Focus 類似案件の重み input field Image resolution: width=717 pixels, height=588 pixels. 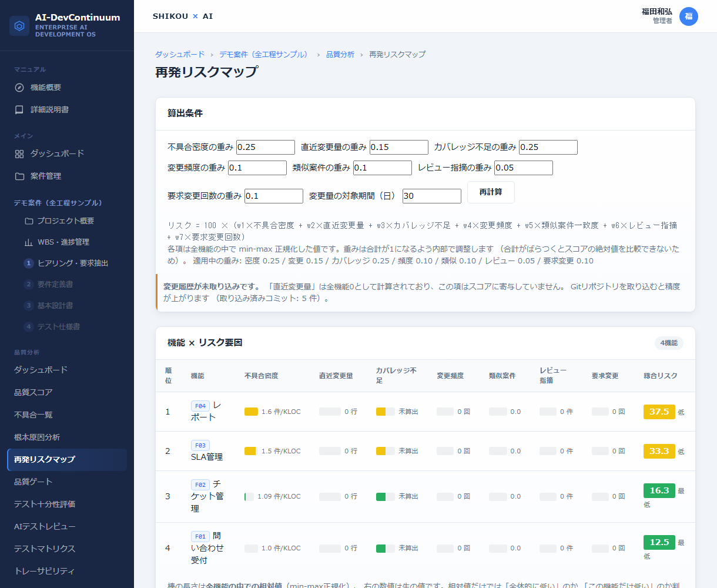pyautogui.click(x=383, y=168)
